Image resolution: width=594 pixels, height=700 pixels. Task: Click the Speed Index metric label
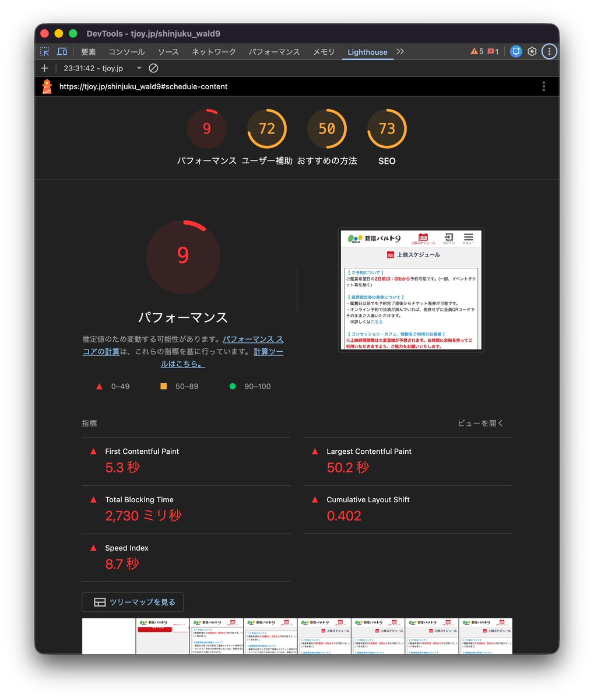coord(126,548)
